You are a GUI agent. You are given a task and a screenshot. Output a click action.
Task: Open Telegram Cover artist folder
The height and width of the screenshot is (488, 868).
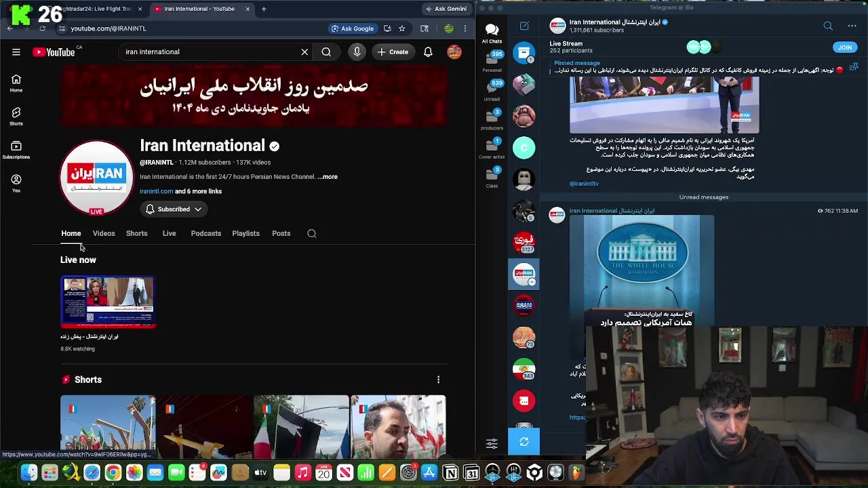tap(492, 148)
